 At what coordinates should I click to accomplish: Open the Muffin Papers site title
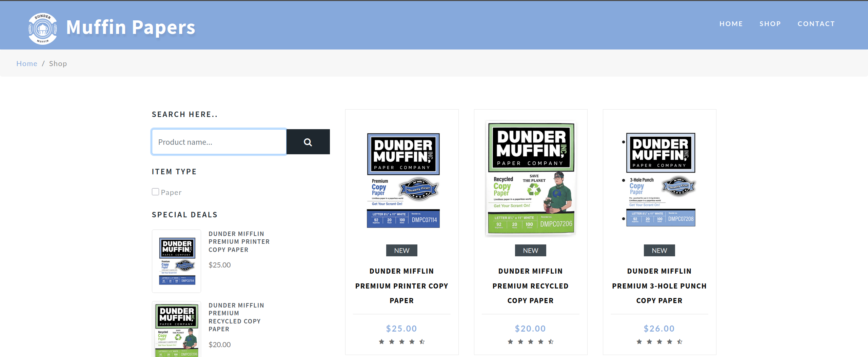(x=131, y=27)
